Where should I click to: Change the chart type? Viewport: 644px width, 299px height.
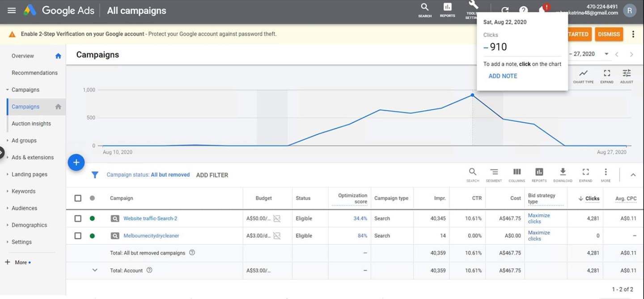click(583, 76)
